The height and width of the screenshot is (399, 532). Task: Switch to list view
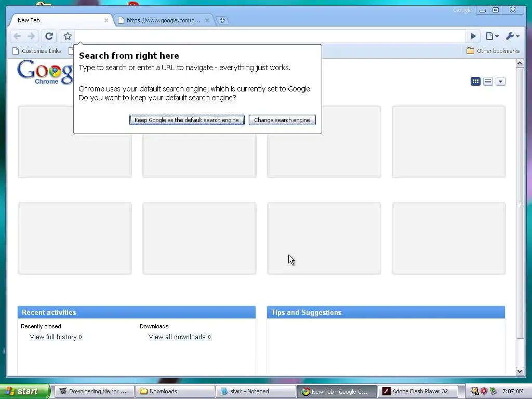[x=488, y=82]
